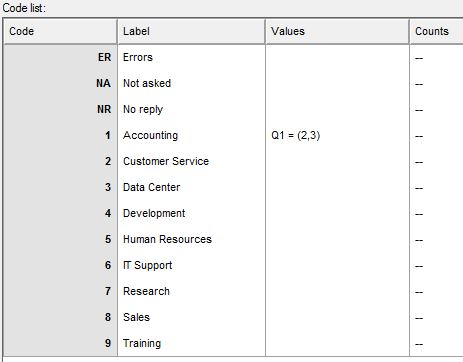Click the Values column header
Image resolution: width=463 pixels, height=362 pixels.
(x=337, y=31)
